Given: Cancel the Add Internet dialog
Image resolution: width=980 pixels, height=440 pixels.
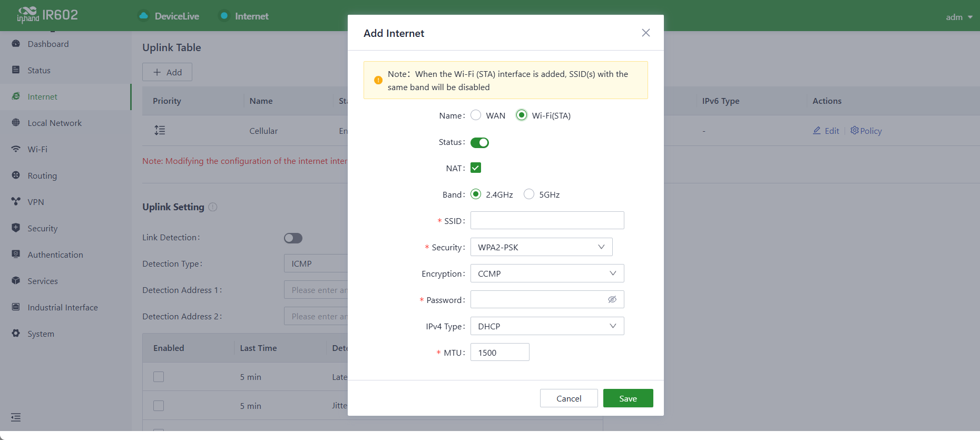Looking at the screenshot, I should click(569, 398).
